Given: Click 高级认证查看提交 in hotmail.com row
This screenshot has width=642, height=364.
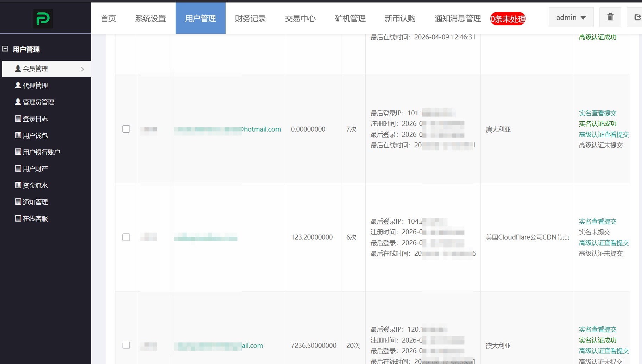Looking at the screenshot, I should (x=604, y=134).
